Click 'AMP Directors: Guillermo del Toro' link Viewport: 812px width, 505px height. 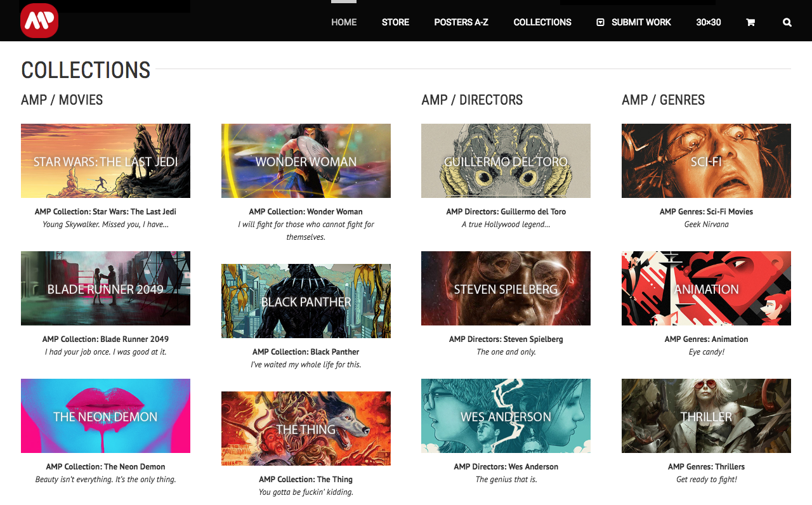click(x=506, y=212)
